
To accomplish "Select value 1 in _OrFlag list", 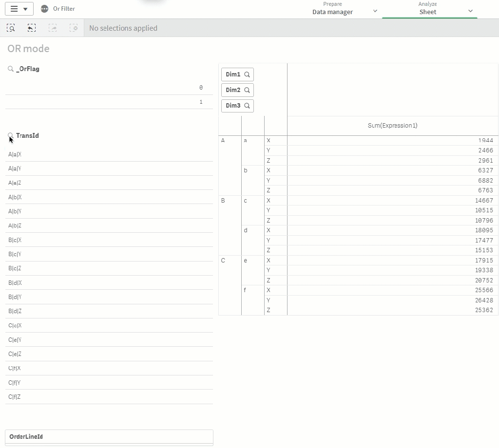I will (x=109, y=102).
